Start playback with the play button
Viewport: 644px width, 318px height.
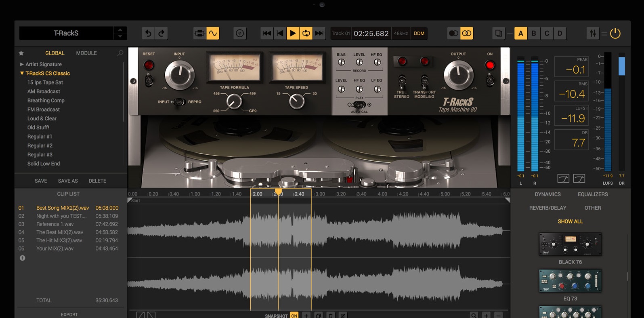(x=293, y=33)
